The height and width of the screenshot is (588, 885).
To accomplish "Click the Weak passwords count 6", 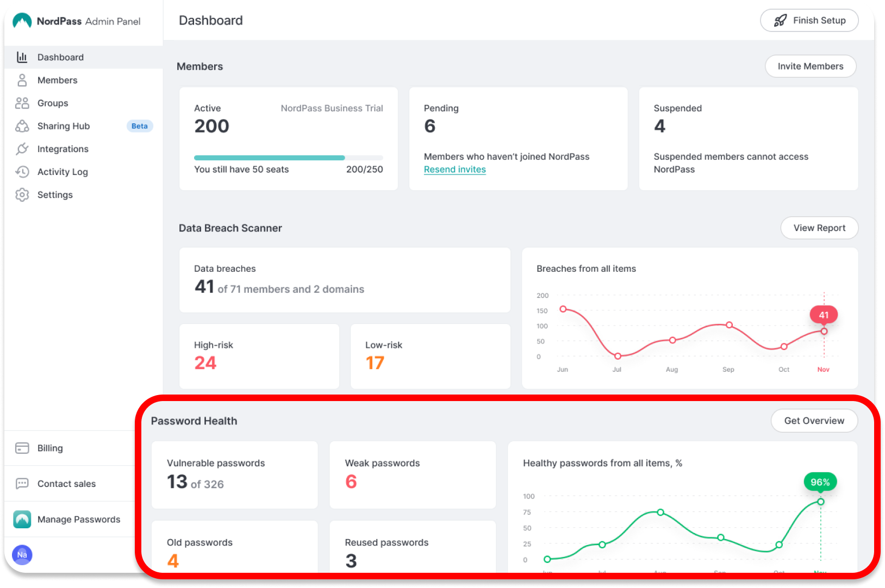I will click(351, 481).
